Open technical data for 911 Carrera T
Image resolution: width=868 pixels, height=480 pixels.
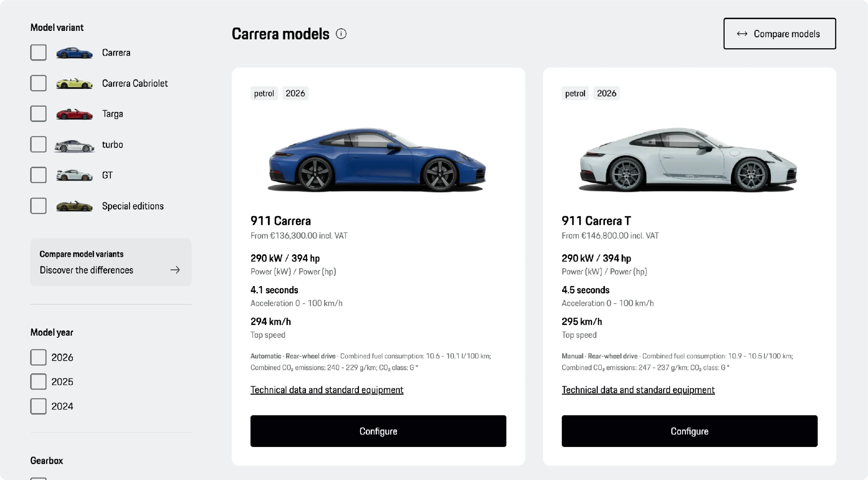[x=638, y=390]
